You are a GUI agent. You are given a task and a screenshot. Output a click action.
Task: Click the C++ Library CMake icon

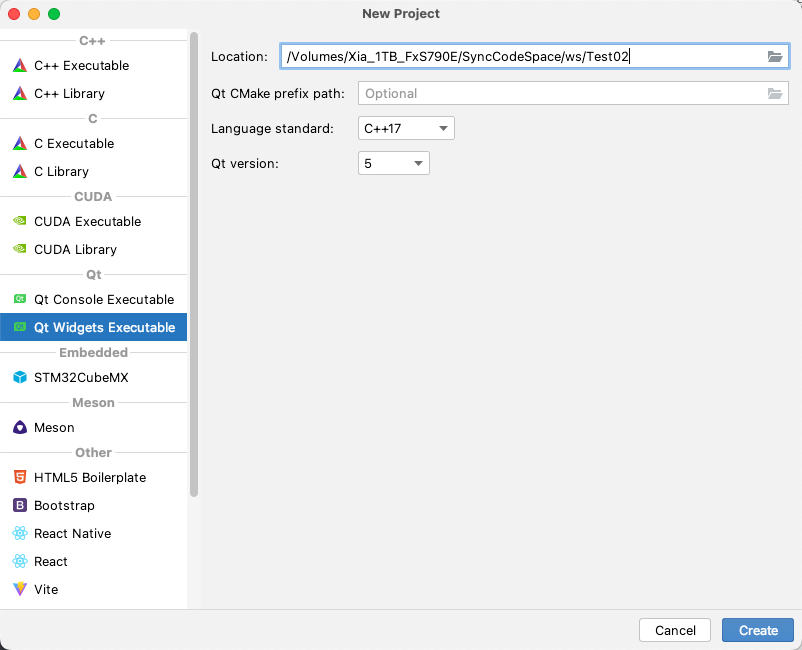pos(20,94)
